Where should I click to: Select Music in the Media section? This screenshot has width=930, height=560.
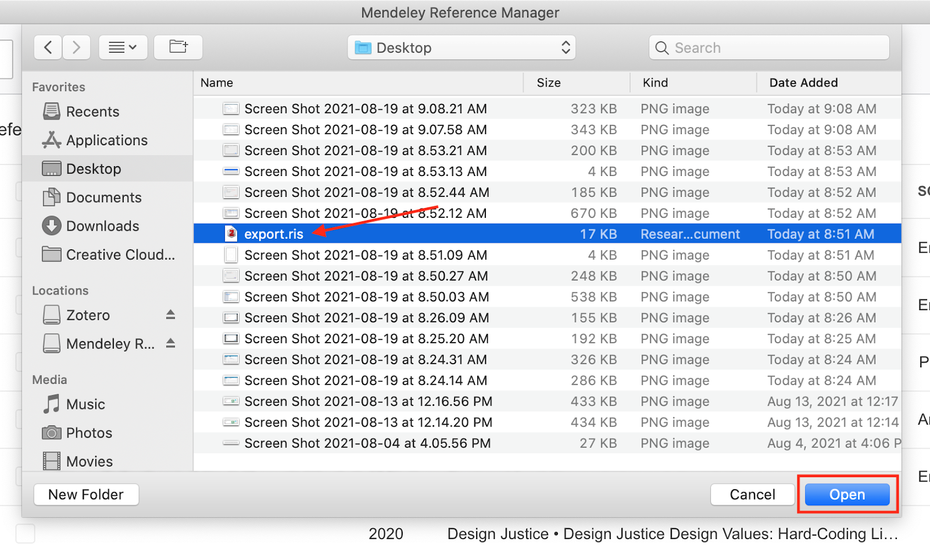point(108,404)
